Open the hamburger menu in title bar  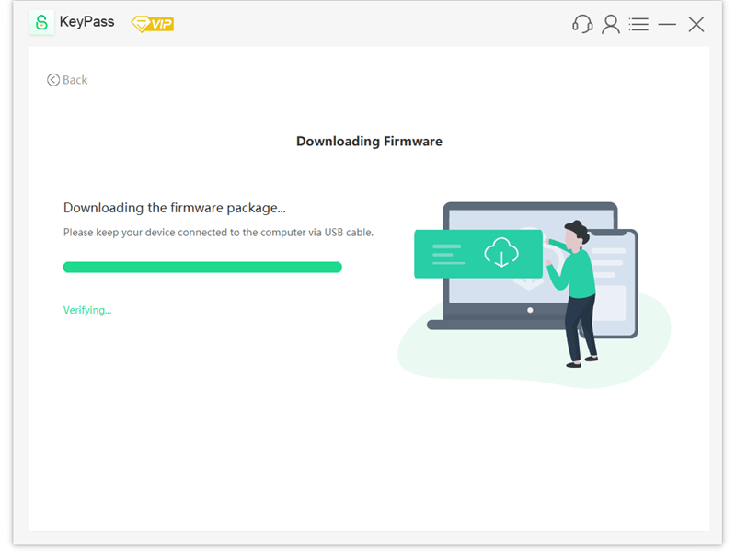(x=638, y=25)
